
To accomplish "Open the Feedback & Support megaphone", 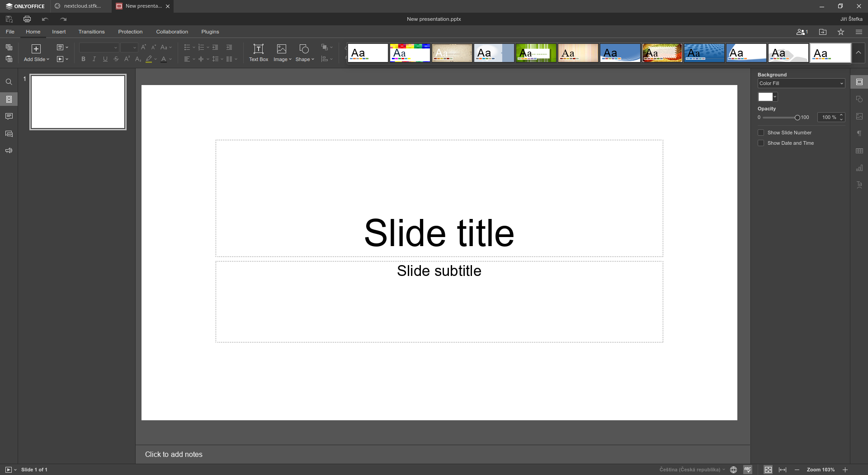I will 9,150.
